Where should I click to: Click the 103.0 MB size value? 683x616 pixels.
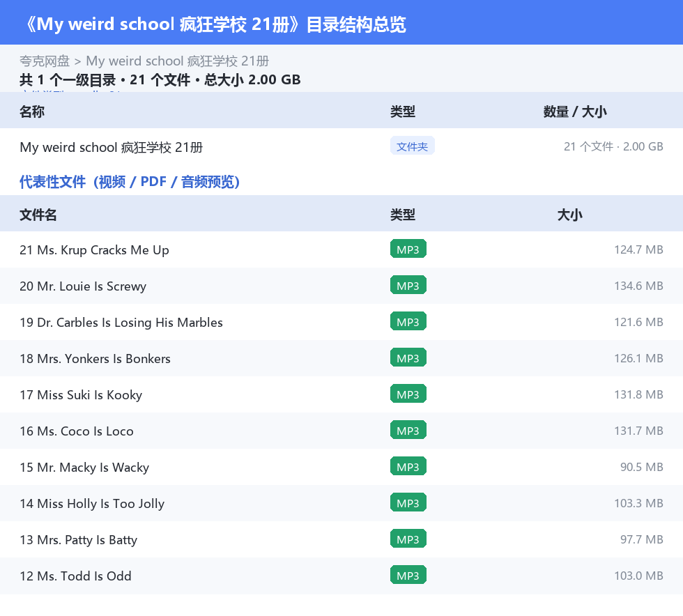[638, 575]
